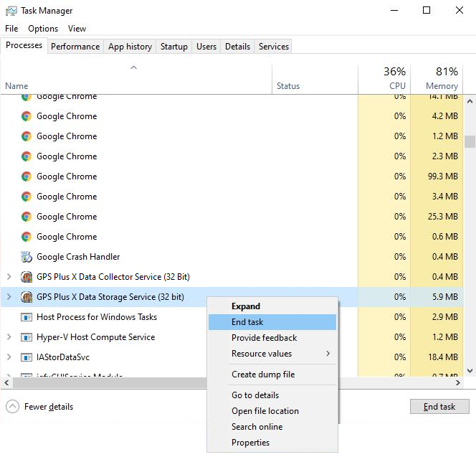Switch to the Performance tab
This screenshot has height=457, width=476.
(75, 47)
